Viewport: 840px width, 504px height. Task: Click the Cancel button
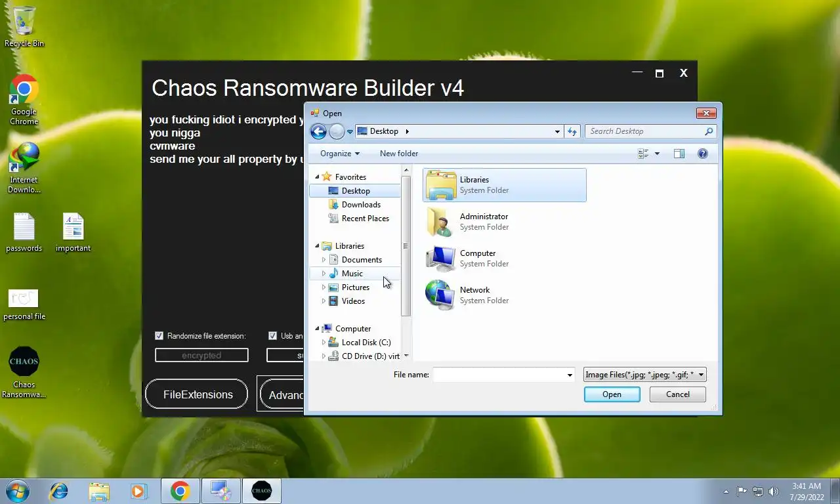tap(678, 394)
